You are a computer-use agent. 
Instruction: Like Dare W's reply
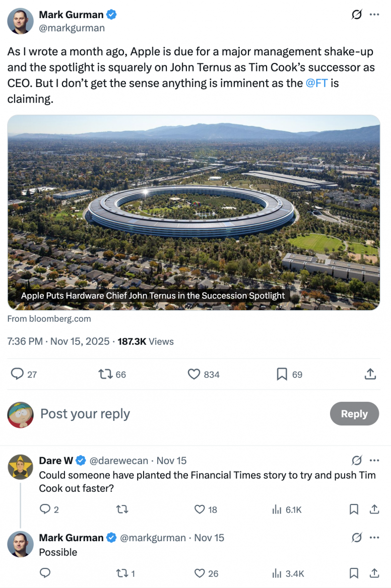pyautogui.click(x=200, y=509)
